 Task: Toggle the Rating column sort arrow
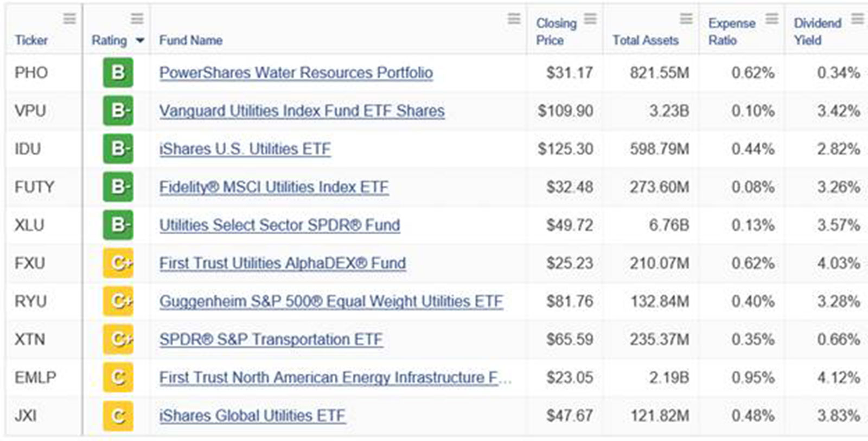tap(140, 41)
